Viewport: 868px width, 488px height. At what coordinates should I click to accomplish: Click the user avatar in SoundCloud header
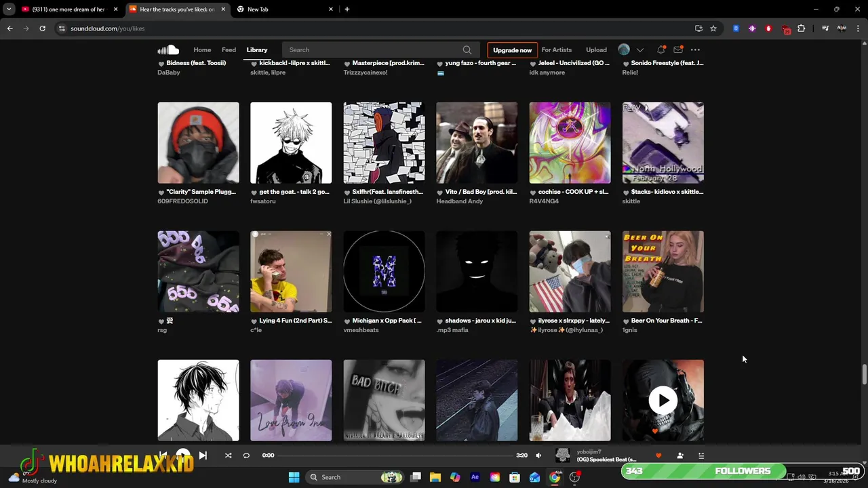[x=624, y=49]
